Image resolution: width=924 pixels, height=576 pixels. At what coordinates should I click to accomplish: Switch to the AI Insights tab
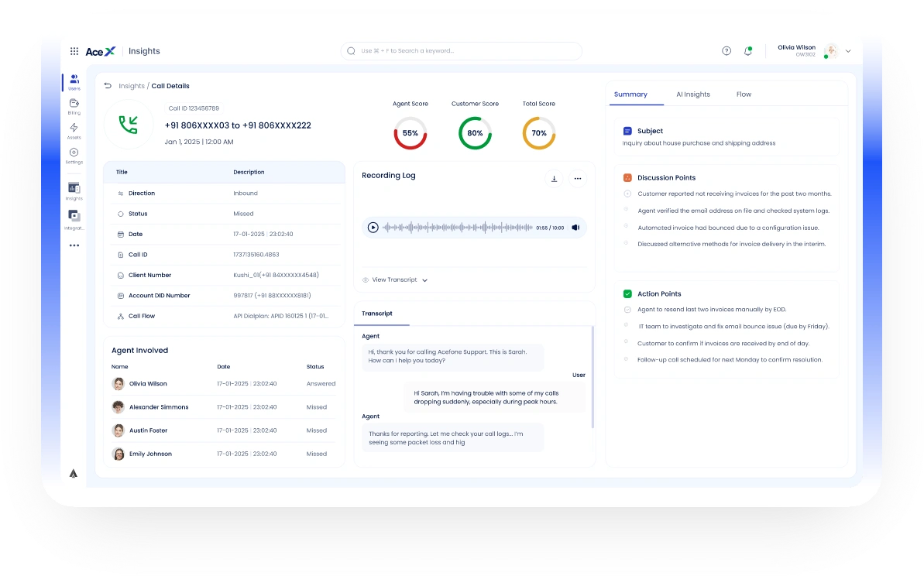693,94
